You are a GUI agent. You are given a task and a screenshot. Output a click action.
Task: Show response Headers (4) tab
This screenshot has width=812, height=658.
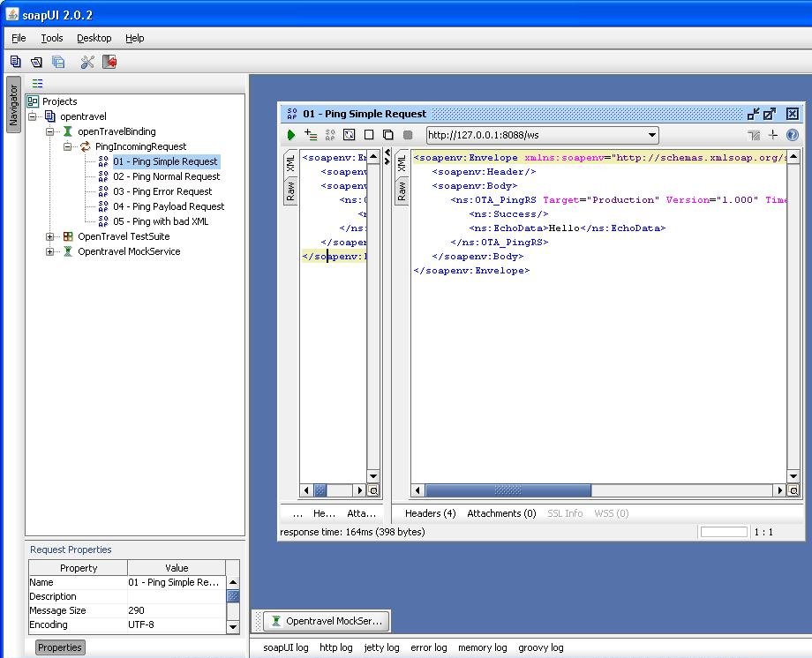[x=431, y=513]
